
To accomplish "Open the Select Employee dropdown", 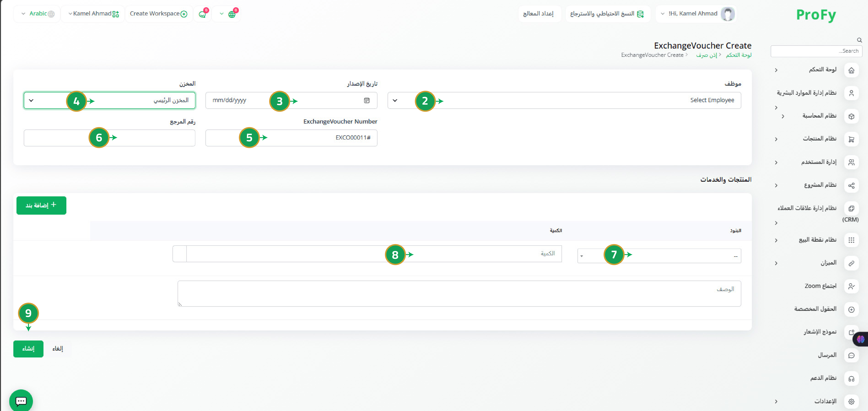I will point(564,100).
